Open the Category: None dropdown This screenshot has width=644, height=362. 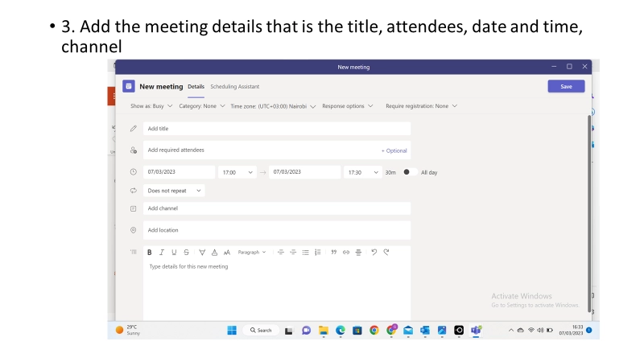click(202, 106)
